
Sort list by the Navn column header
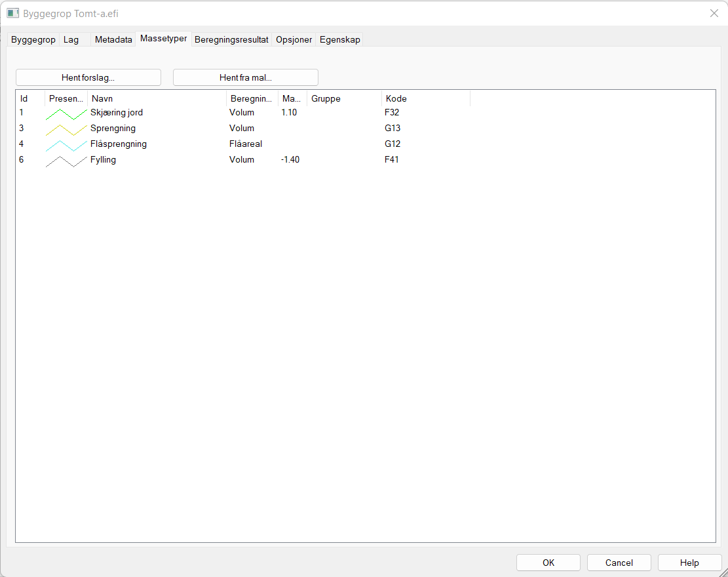tap(157, 99)
